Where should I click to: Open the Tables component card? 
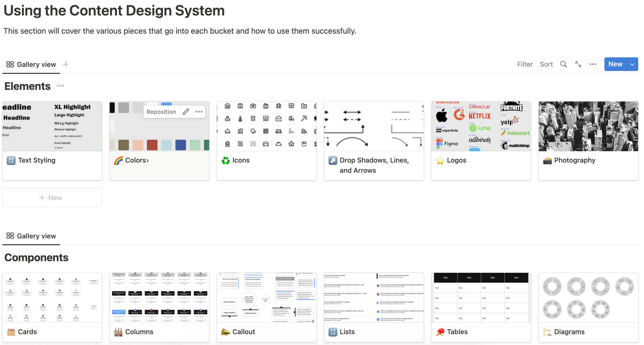(481, 307)
